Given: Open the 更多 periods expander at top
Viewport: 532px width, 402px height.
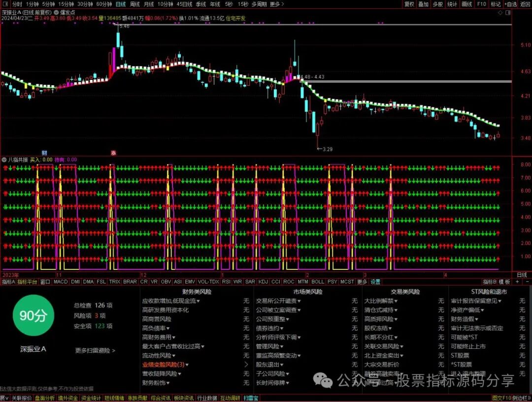Looking at the screenshot, I should pos(277,4).
